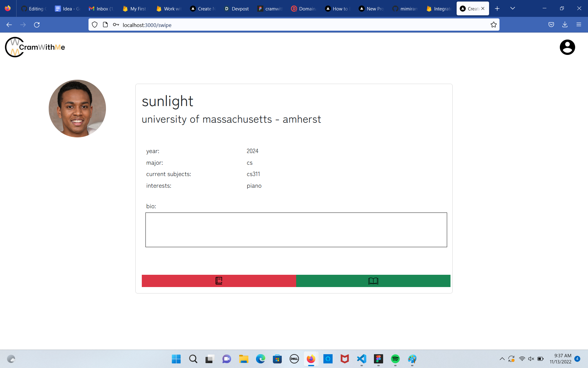Open Firefox downloads arrow icon
This screenshot has width=588, height=368.
click(565, 25)
